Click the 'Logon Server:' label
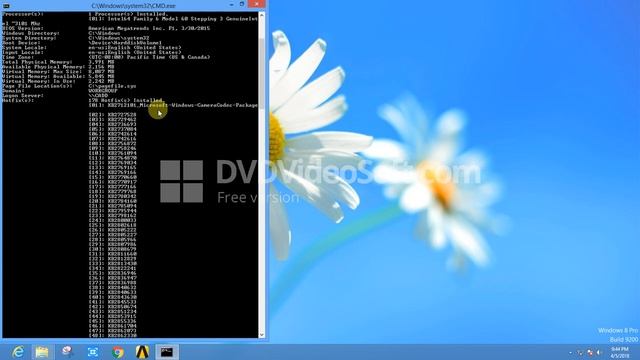 click(22, 96)
